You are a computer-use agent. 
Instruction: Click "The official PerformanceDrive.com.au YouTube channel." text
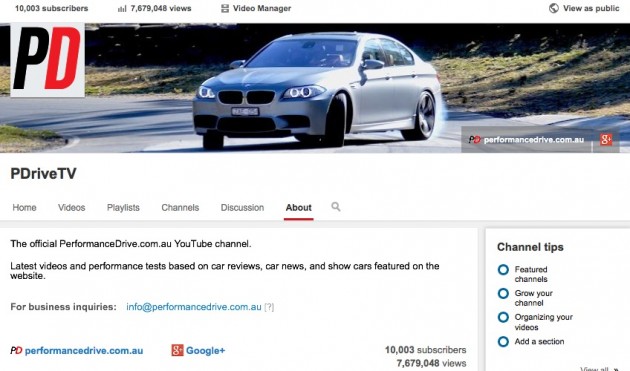point(131,244)
